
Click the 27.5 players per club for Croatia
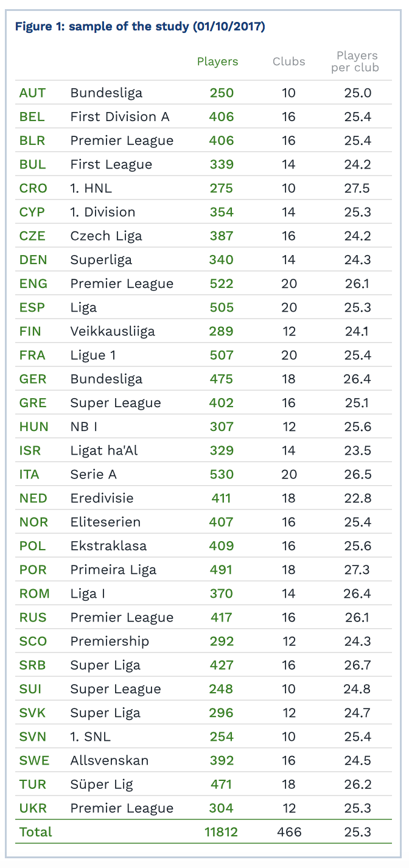[357, 188]
